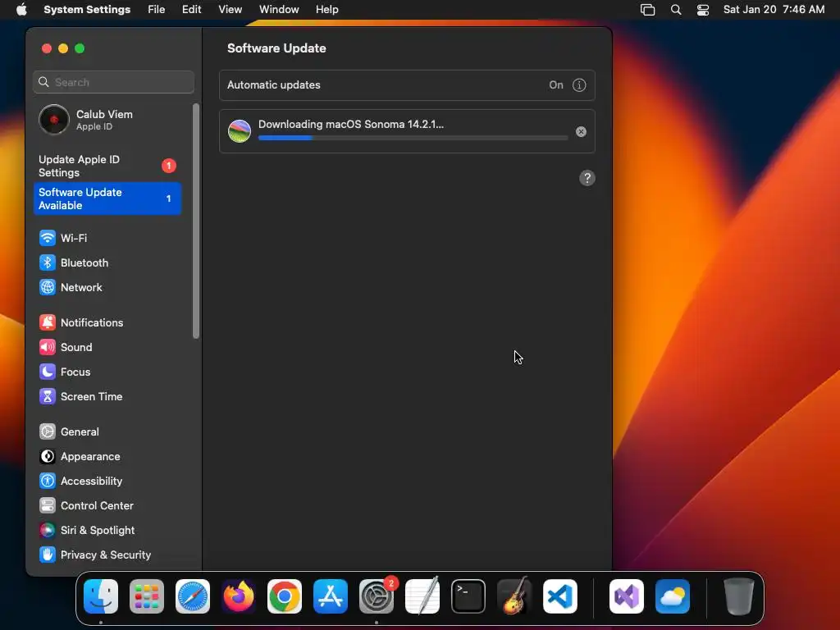The width and height of the screenshot is (840, 630).
Task: Click the macOS Sonoma installer icon
Action: click(x=240, y=131)
